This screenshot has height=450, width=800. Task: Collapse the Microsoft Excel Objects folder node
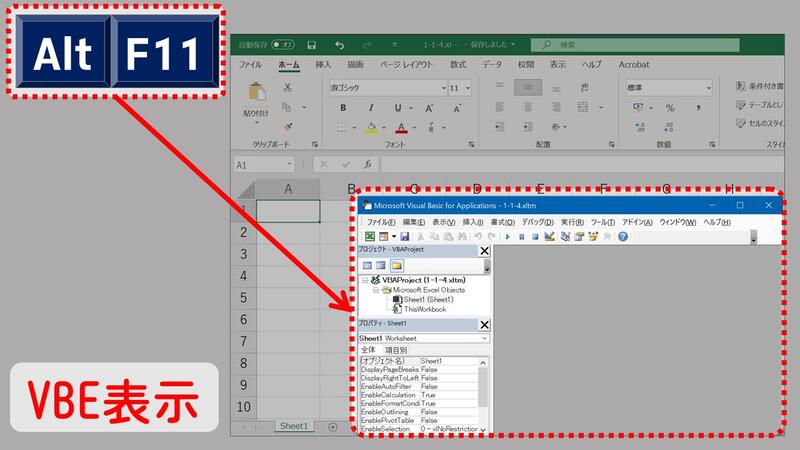[x=376, y=290]
